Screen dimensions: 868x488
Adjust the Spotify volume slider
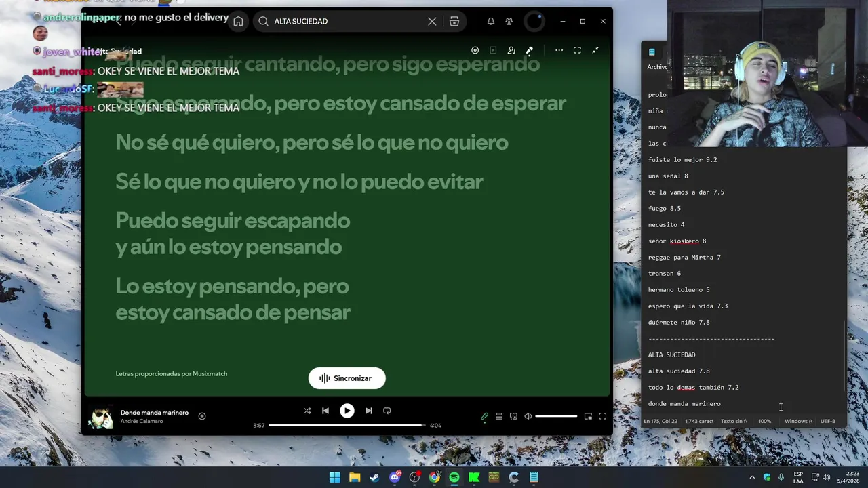[556, 416]
